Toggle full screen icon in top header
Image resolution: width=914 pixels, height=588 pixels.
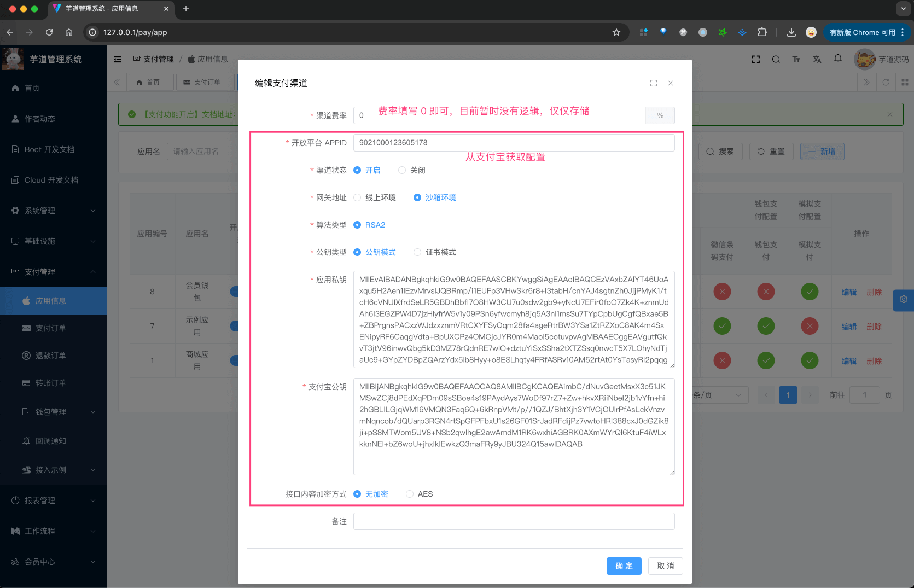(x=755, y=59)
